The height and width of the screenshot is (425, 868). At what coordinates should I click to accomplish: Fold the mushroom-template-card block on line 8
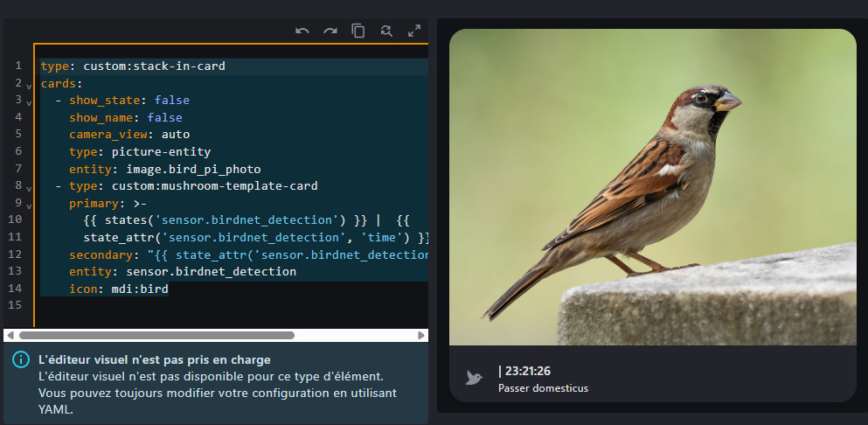coord(29,187)
